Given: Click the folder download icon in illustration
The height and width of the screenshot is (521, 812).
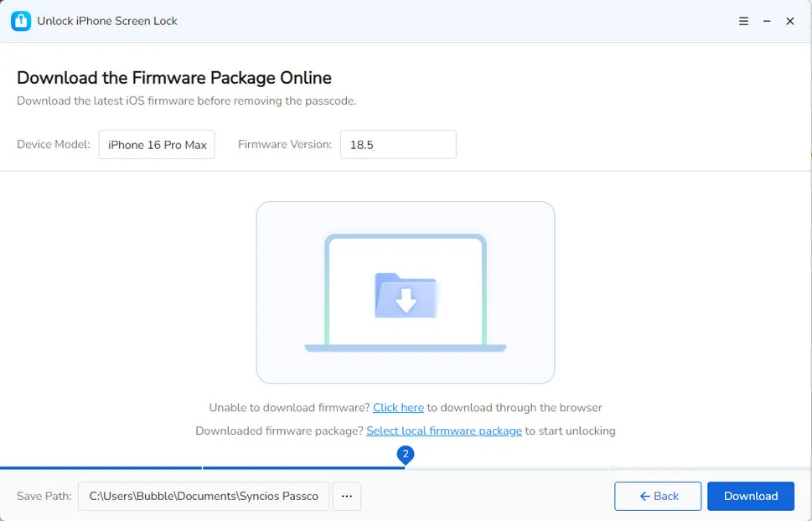Looking at the screenshot, I should 406,295.
